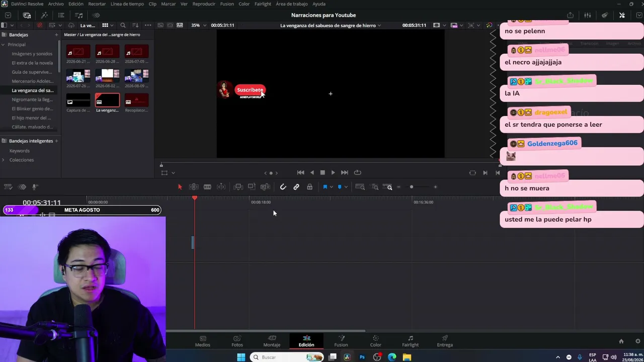Open the Línea de tiempo menu
The image size is (644, 362).
(x=127, y=4)
